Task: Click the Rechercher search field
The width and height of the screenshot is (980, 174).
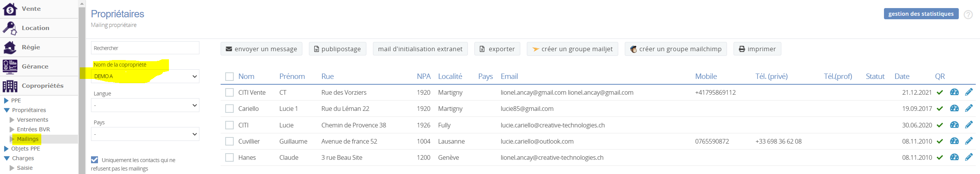Action: click(145, 48)
